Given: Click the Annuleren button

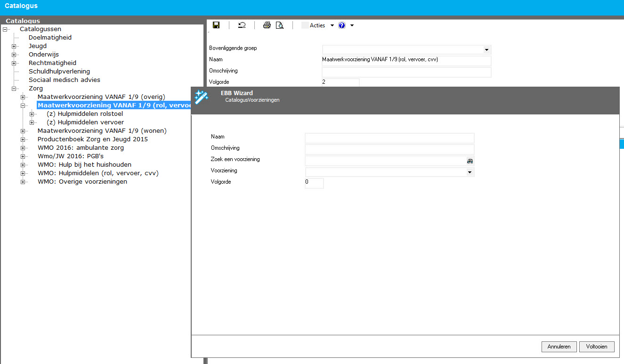Looking at the screenshot, I should (559, 347).
